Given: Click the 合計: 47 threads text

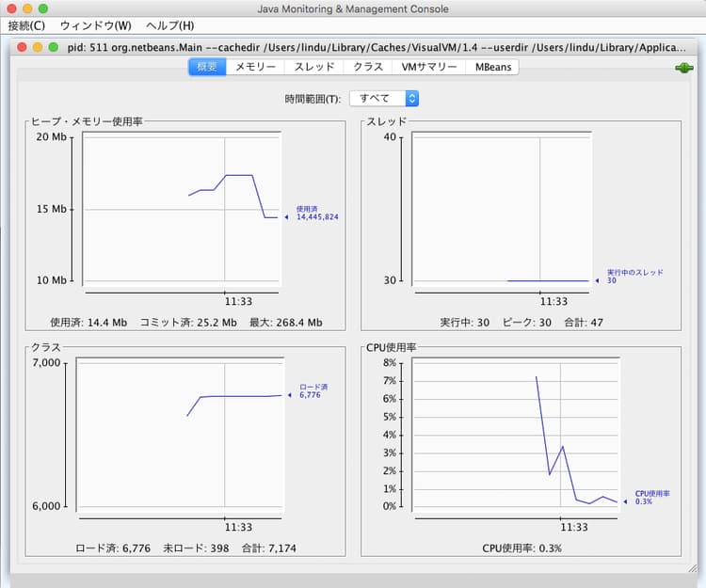Looking at the screenshot, I should pos(584,323).
